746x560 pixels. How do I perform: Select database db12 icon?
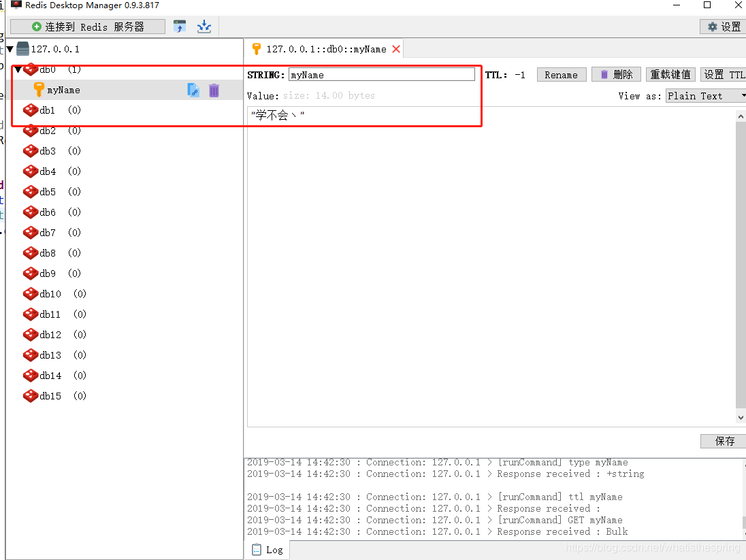click(31, 335)
